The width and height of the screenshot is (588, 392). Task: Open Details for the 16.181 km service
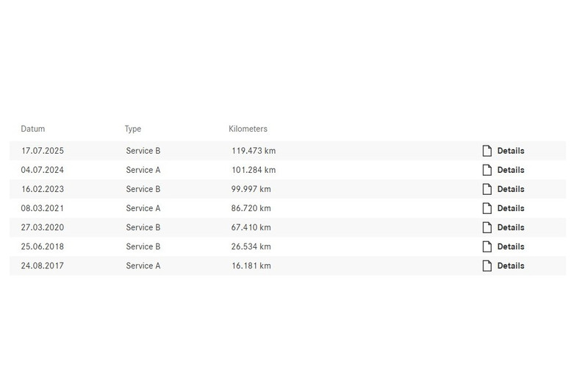click(x=510, y=266)
